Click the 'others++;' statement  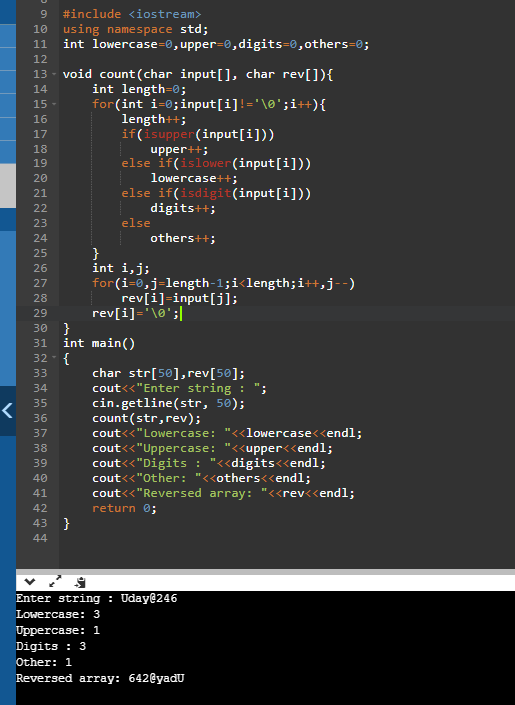[x=183, y=238]
